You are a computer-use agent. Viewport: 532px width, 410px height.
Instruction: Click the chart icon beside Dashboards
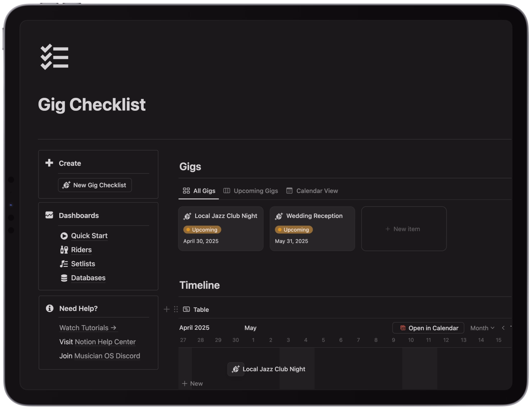point(49,215)
